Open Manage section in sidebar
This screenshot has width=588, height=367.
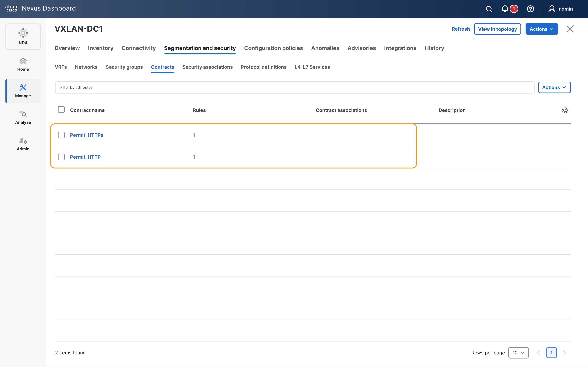[23, 91]
